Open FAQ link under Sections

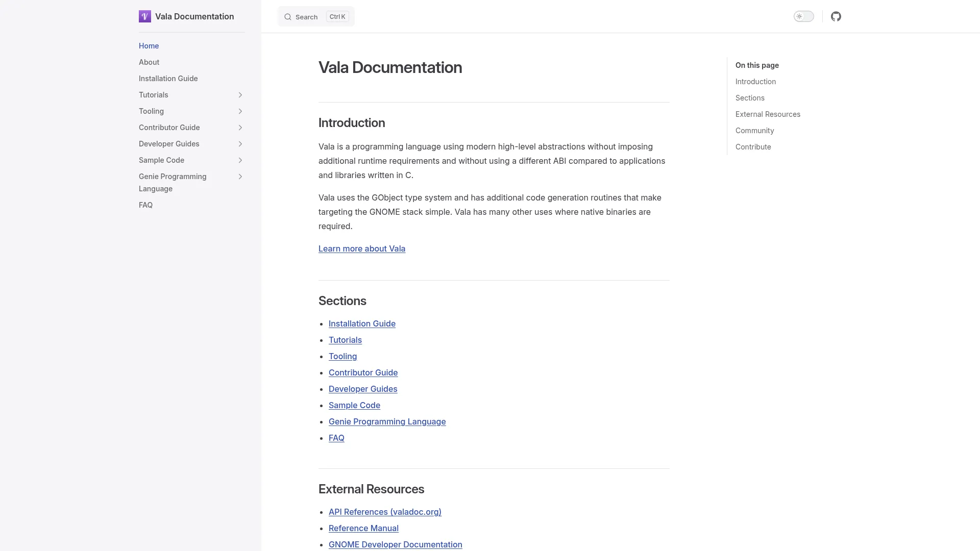coord(336,438)
